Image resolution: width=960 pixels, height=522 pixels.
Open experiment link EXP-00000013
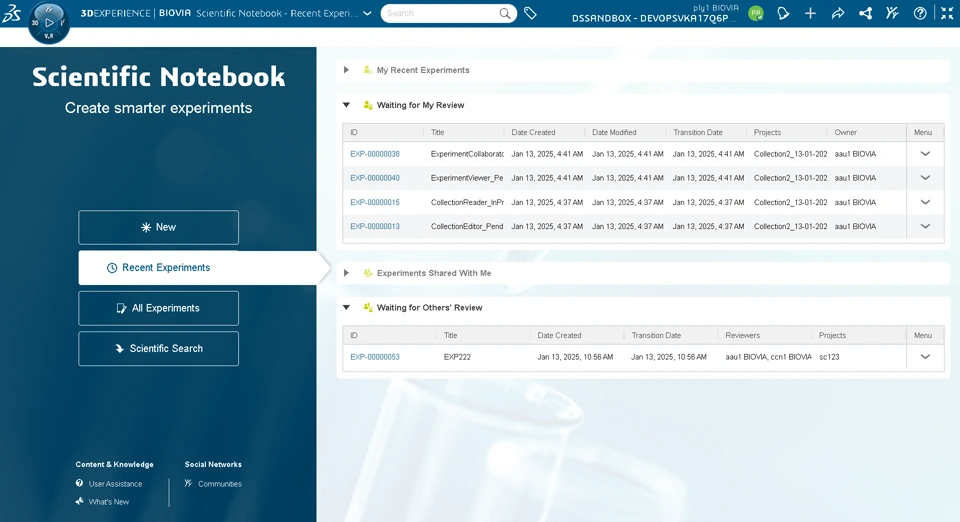[x=375, y=226]
